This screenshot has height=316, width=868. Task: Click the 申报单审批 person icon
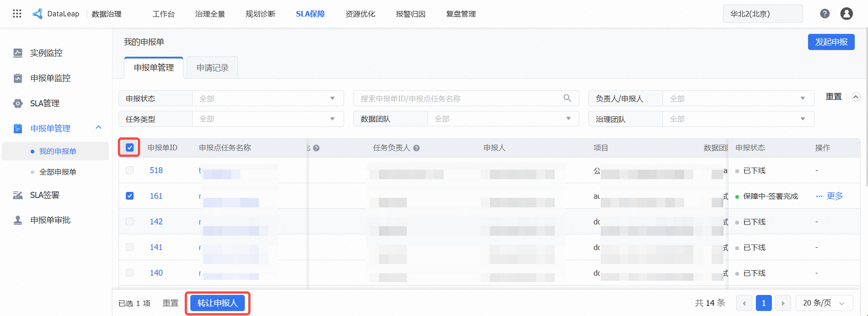click(18, 220)
